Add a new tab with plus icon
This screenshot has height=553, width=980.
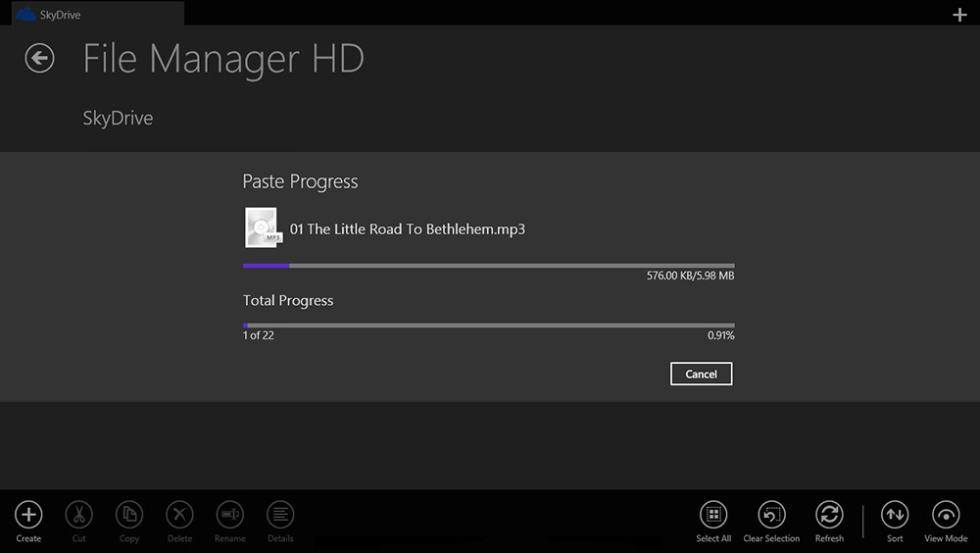pos(959,15)
